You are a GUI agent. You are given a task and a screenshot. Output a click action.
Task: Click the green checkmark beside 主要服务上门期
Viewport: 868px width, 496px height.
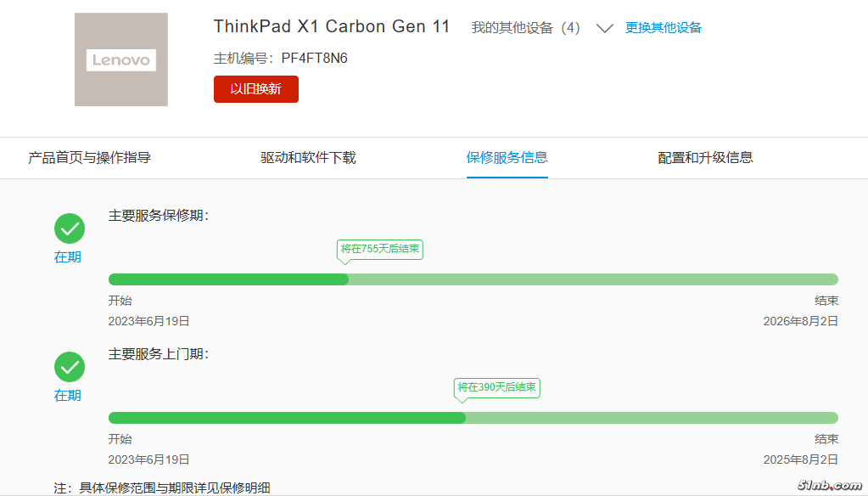[70, 367]
